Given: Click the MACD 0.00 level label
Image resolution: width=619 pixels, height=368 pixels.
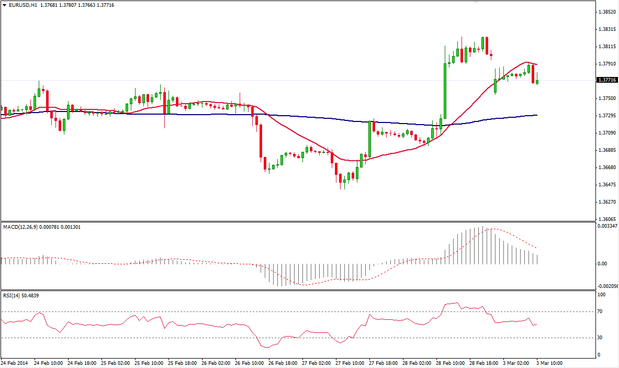Looking at the screenshot, I should (x=602, y=264).
